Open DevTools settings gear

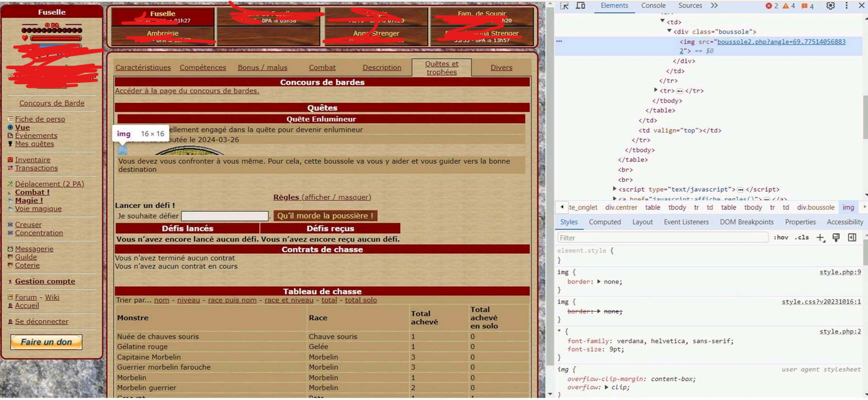pyautogui.click(x=831, y=6)
